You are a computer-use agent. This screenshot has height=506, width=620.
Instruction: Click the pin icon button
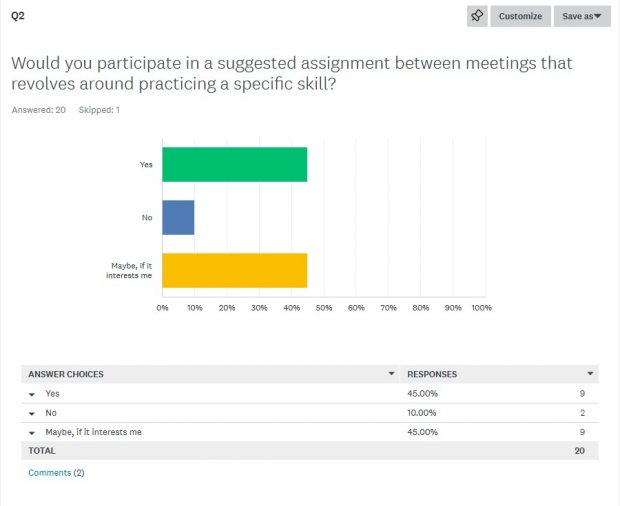click(477, 16)
